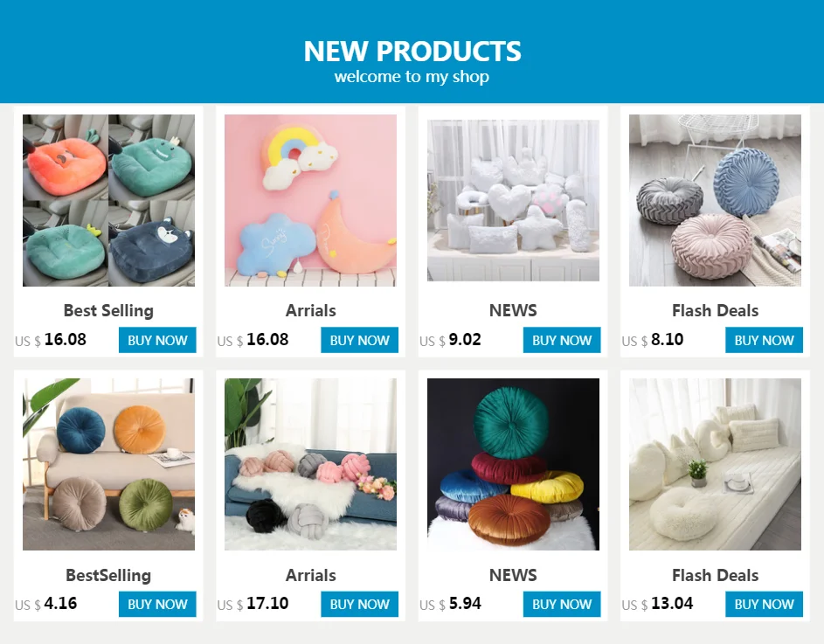The height and width of the screenshot is (644, 824).
Task: Buy the 4.16 BestSelling round cushion
Action: point(157,604)
